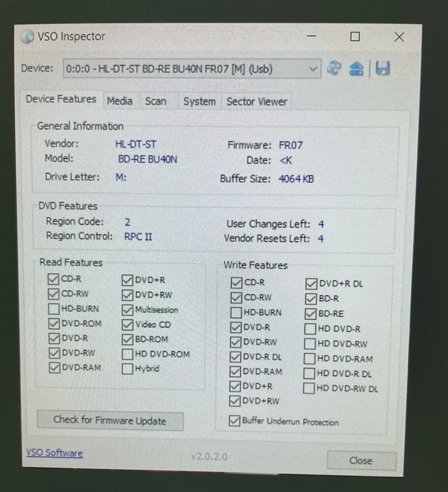Switch to the Media tab
The image size is (448, 492).
coord(120,101)
